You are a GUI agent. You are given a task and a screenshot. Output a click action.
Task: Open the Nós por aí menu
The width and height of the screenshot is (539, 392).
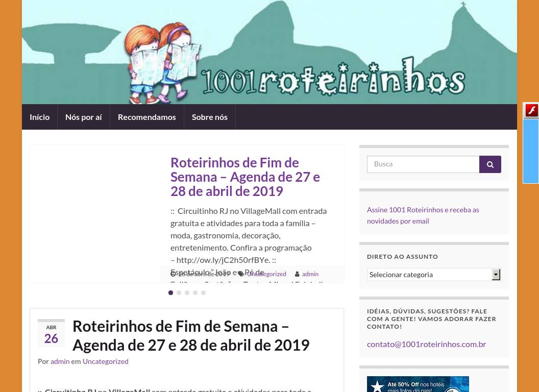click(84, 117)
